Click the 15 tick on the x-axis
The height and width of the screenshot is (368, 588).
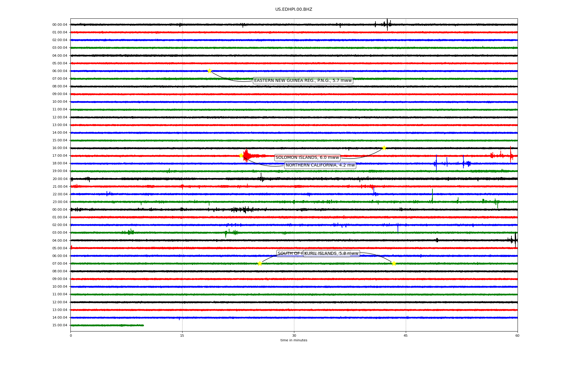(182, 335)
